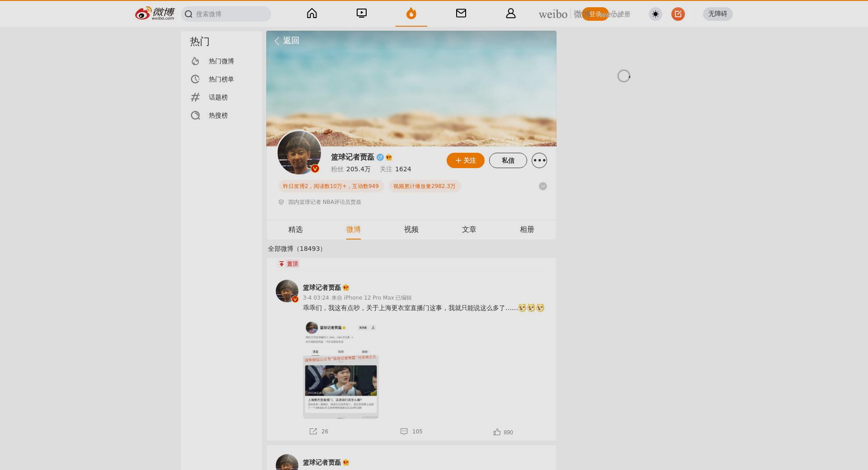Viewport: 868px width, 470px height.
Task: Send a message via 私信 button
Action: coord(508,160)
